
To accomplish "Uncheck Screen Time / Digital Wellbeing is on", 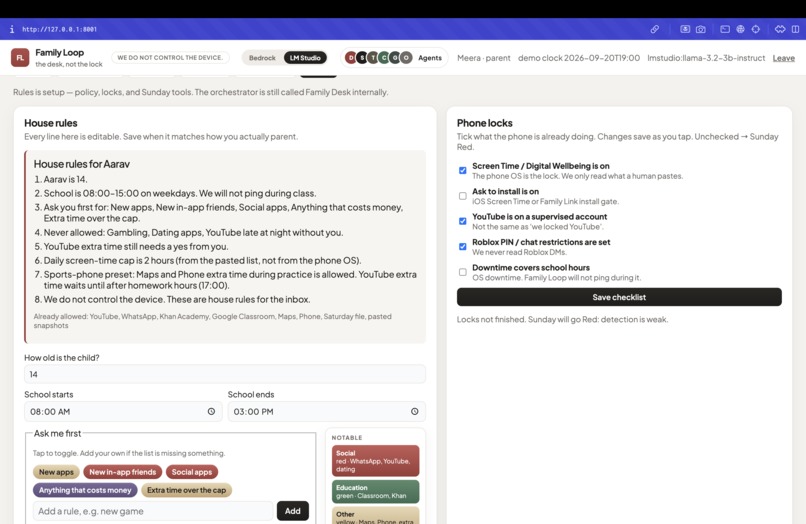I will [x=463, y=170].
